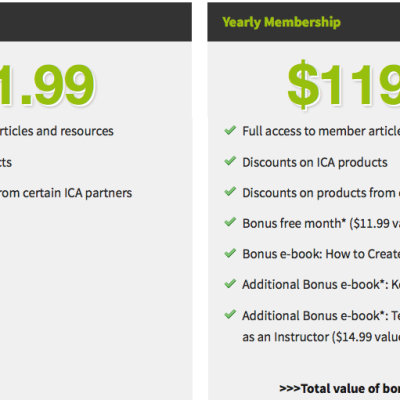Click checkmark beside Bonus free month
This screenshot has width=400, height=400.
tap(230, 222)
